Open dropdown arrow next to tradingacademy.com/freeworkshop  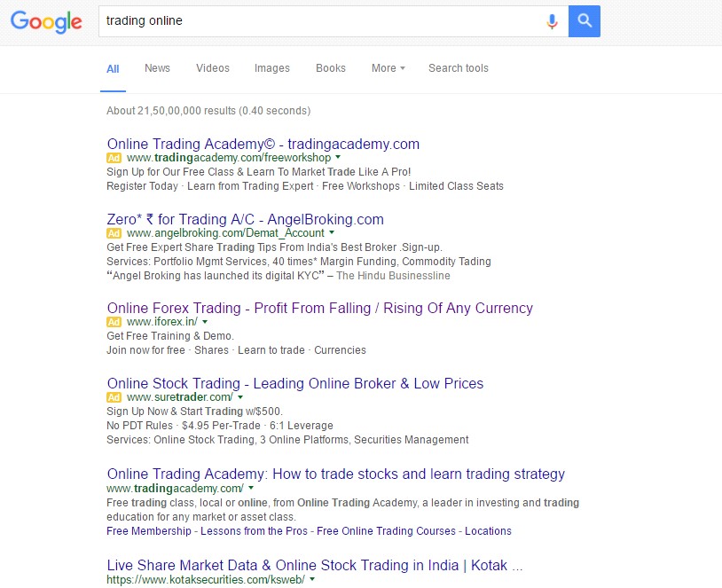[338, 158]
